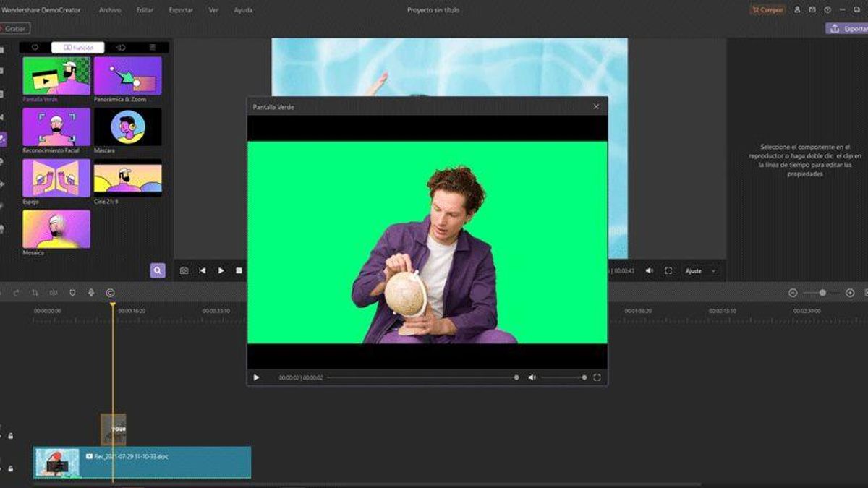
Task: Open the Ajuste zoom dropdown
Action: [x=701, y=270]
